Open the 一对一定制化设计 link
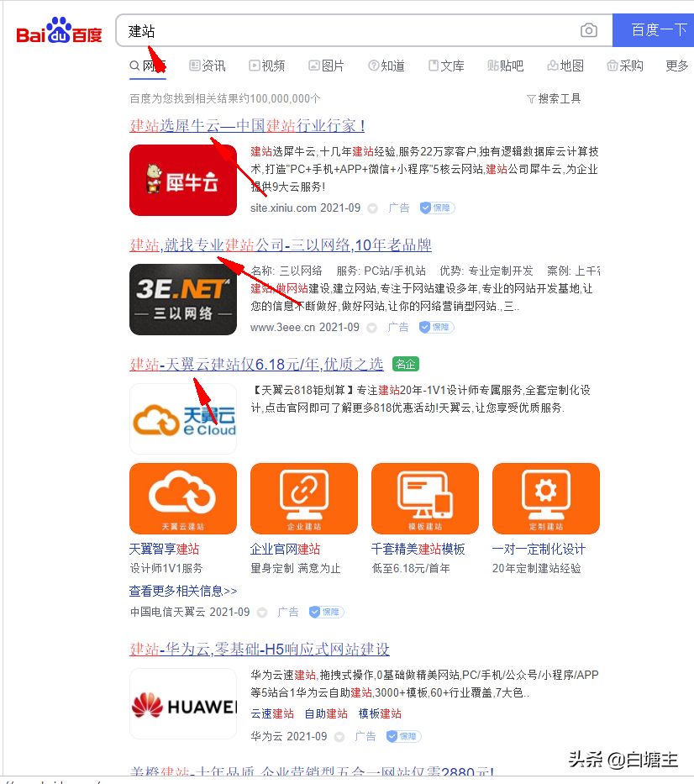The height and width of the screenshot is (784, 694). pyautogui.click(x=539, y=549)
